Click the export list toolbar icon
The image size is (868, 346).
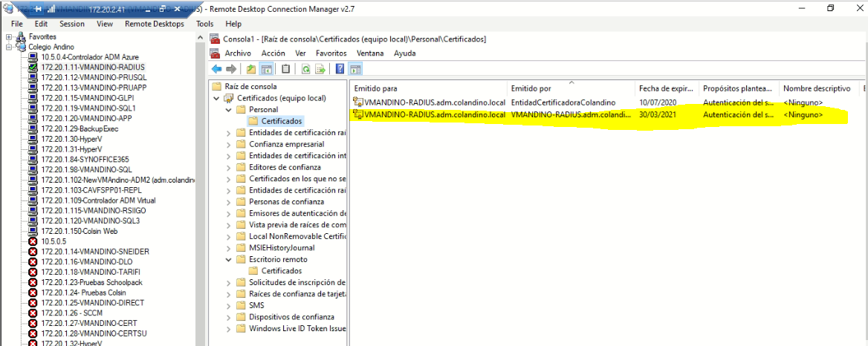coord(320,69)
